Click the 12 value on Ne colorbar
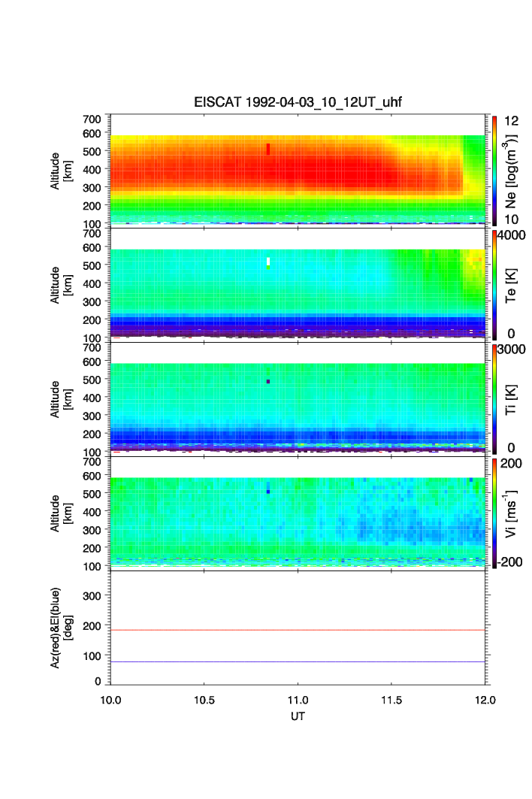Screen dimensions: 532x799 pyautogui.click(x=511, y=121)
